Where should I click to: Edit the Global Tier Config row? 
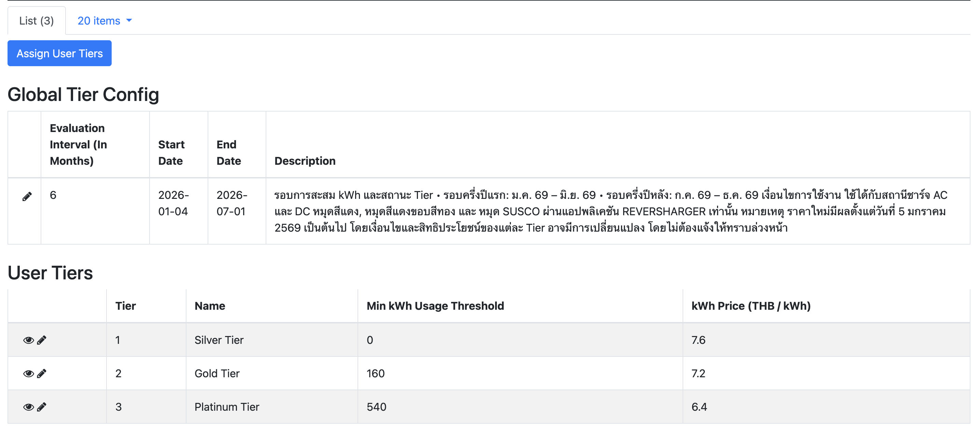click(x=27, y=196)
